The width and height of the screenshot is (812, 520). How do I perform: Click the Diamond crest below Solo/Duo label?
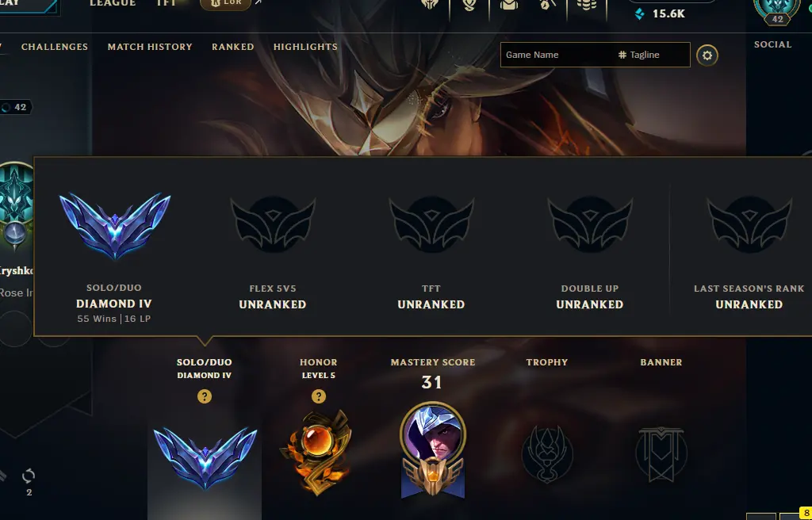[x=205, y=458]
